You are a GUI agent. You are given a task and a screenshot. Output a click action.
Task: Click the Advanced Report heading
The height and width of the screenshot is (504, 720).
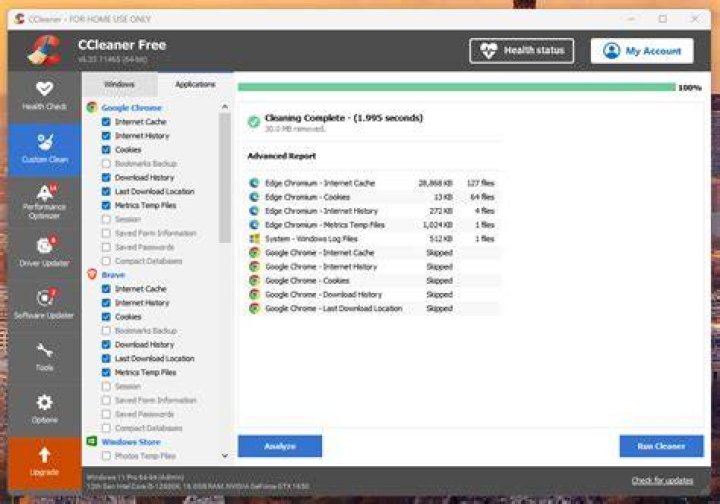coord(281,156)
